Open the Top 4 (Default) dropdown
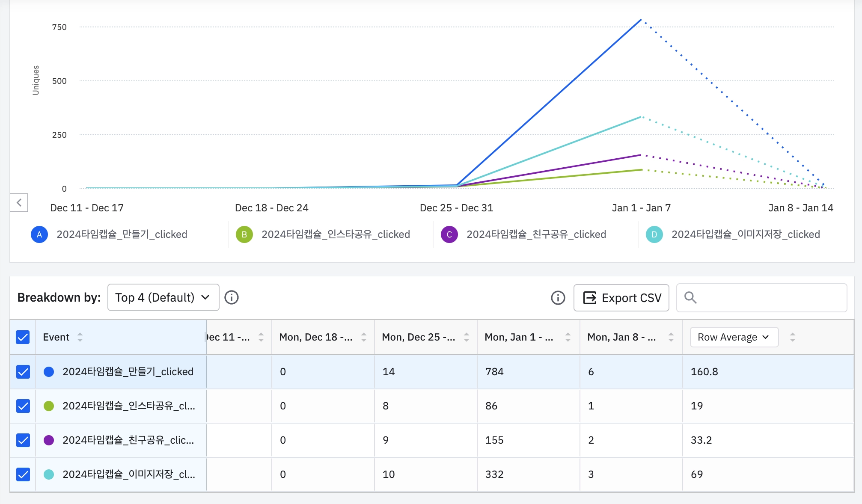This screenshot has height=504, width=862. point(163,297)
